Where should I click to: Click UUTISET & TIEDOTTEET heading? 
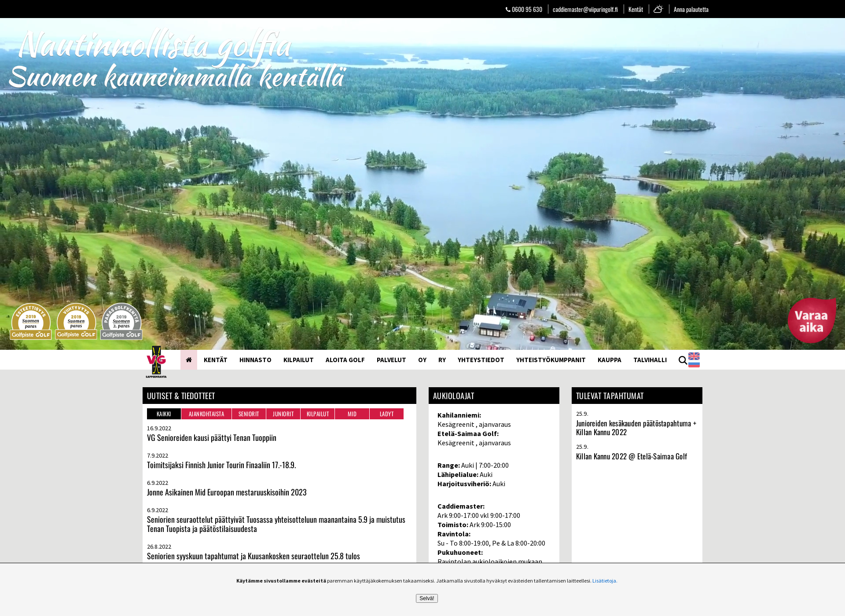click(181, 396)
